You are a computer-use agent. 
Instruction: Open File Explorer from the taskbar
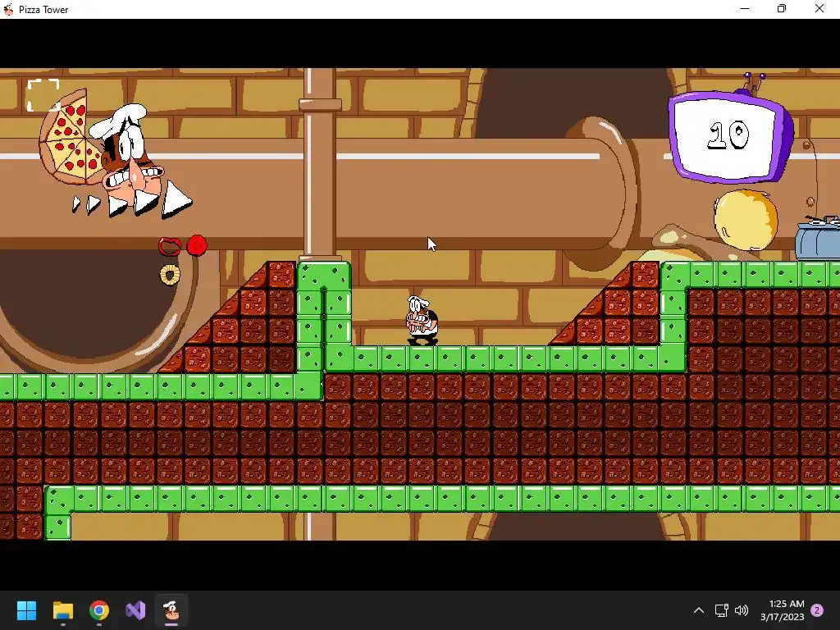(x=62, y=610)
